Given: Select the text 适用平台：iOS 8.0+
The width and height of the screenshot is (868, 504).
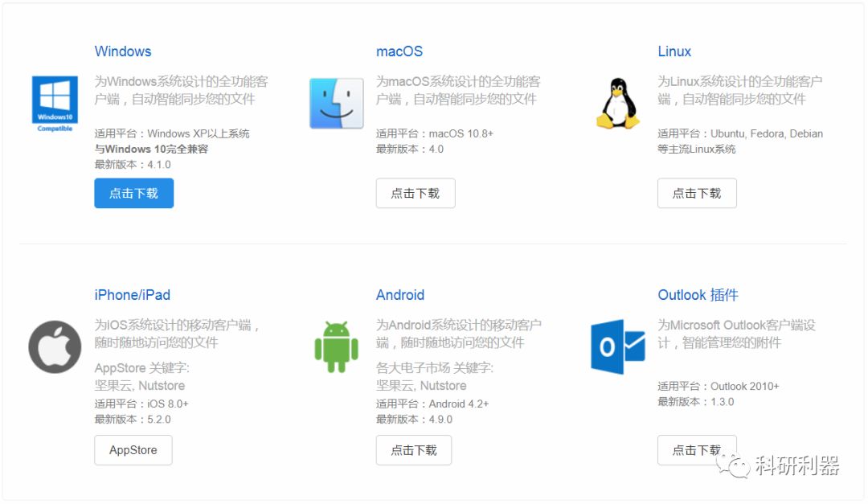Looking at the screenshot, I should 141,404.
